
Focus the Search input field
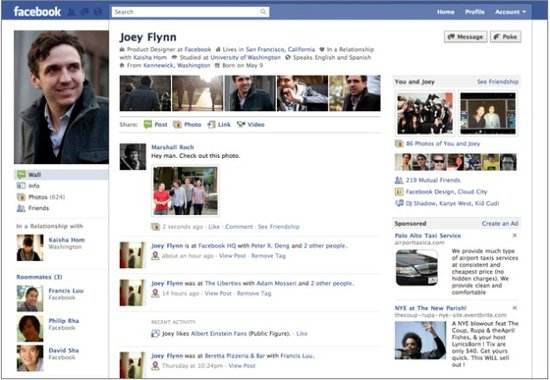pyautogui.click(x=190, y=12)
